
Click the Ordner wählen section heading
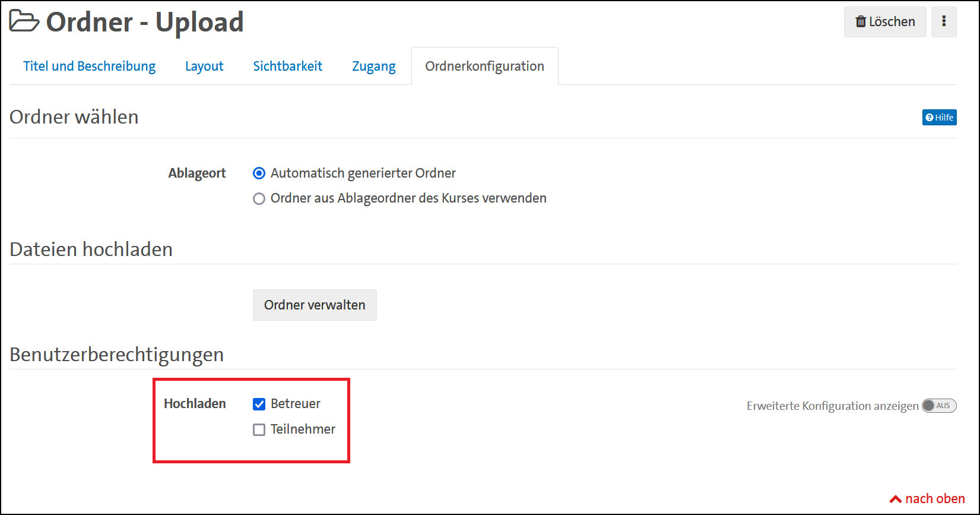[74, 116]
